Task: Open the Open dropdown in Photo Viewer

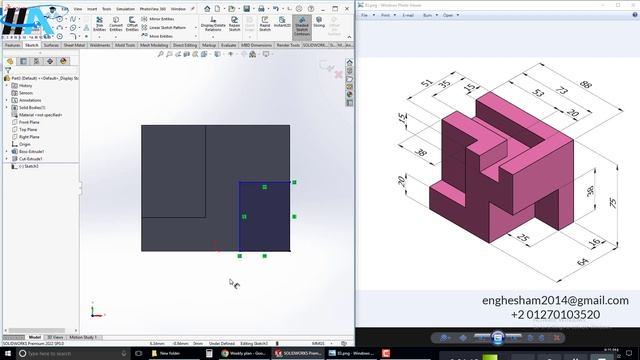Action: (x=451, y=15)
